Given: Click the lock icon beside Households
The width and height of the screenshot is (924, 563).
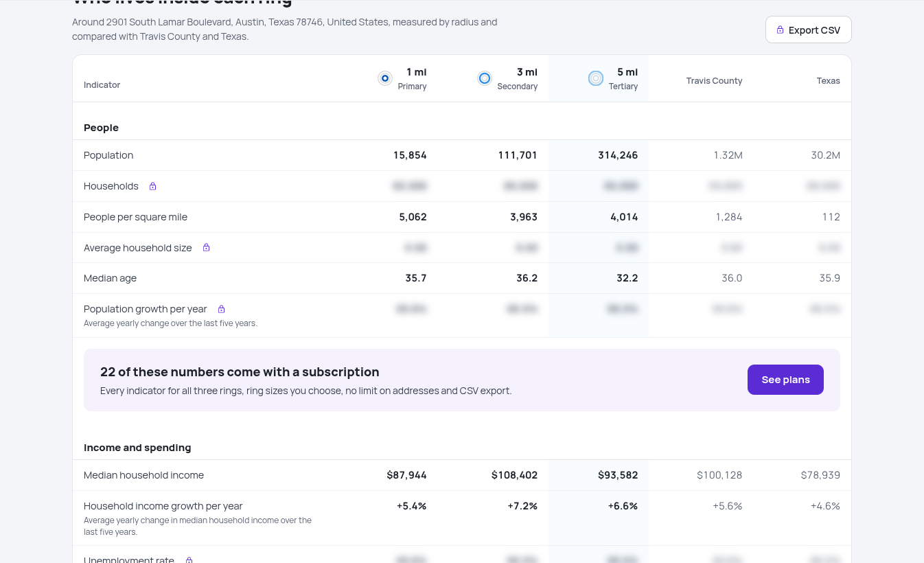Looking at the screenshot, I should click(x=153, y=186).
